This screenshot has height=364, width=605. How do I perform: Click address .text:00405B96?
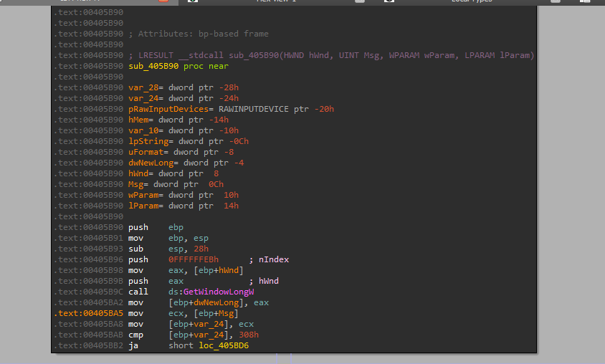[x=88, y=260]
